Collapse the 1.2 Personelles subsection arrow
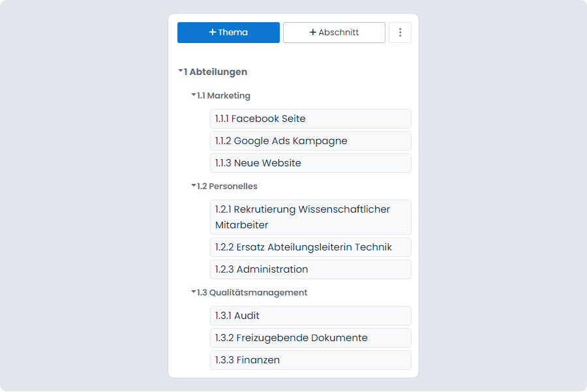Image resolution: width=587 pixels, height=392 pixels. (194, 185)
